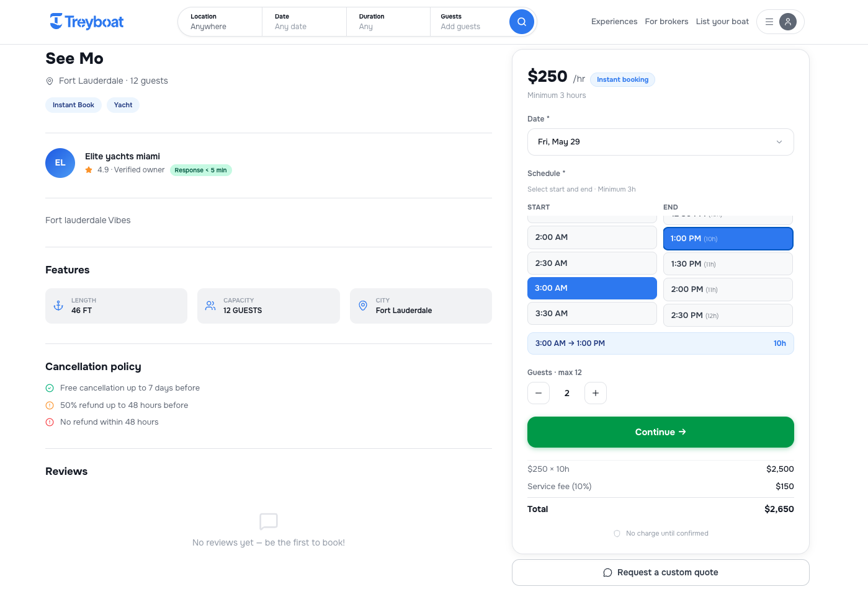Click the guest count value 2
The image size is (868, 597).
567,393
